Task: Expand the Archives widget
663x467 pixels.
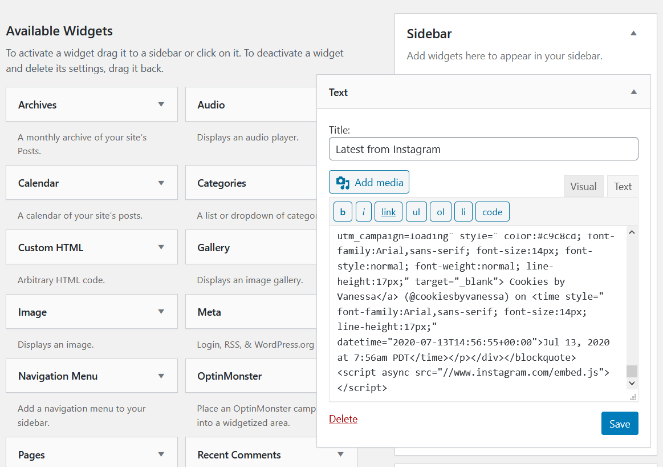Action: [161, 104]
